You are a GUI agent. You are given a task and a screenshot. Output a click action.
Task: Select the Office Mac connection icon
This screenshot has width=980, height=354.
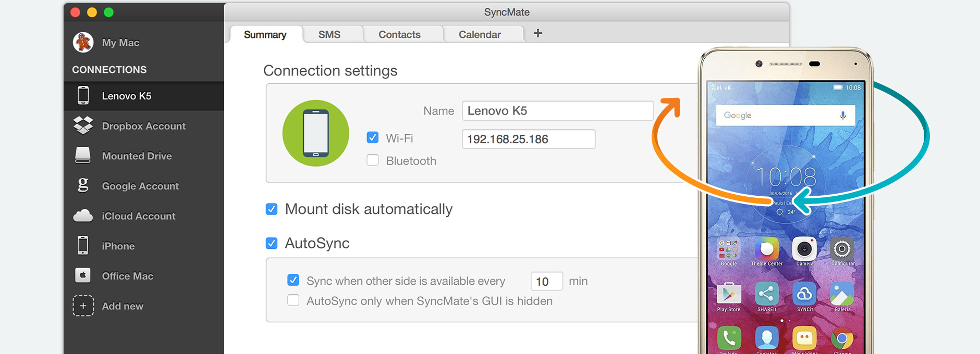(x=83, y=275)
